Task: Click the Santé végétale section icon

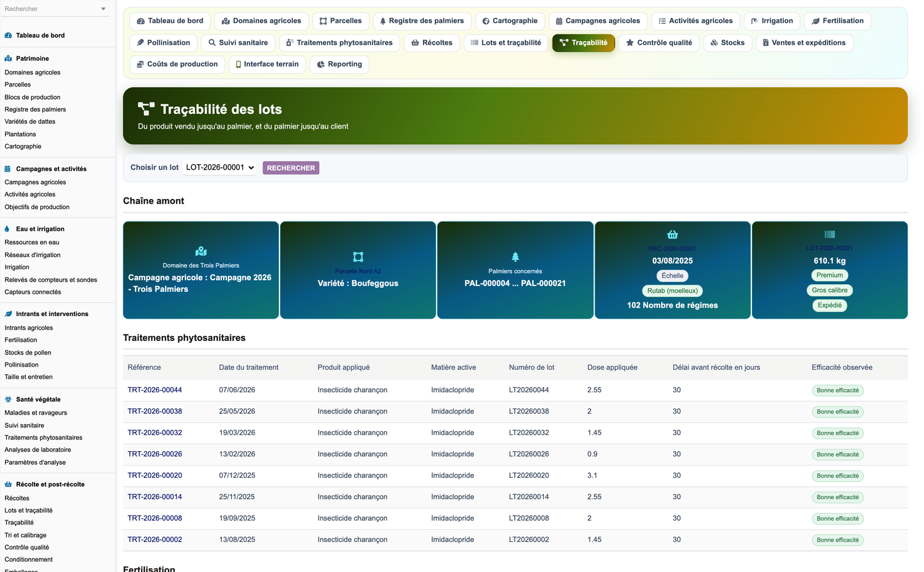Action: click(8, 399)
